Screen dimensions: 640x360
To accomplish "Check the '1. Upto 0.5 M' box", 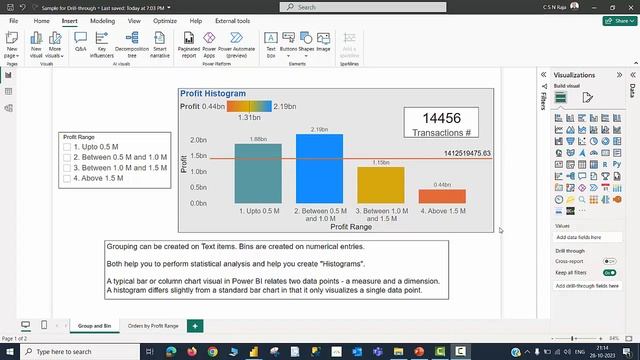I will (67, 147).
